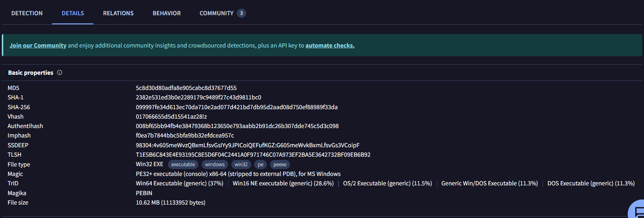Click the SSDEEP value starting 98304:4v605

click(x=248, y=145)
